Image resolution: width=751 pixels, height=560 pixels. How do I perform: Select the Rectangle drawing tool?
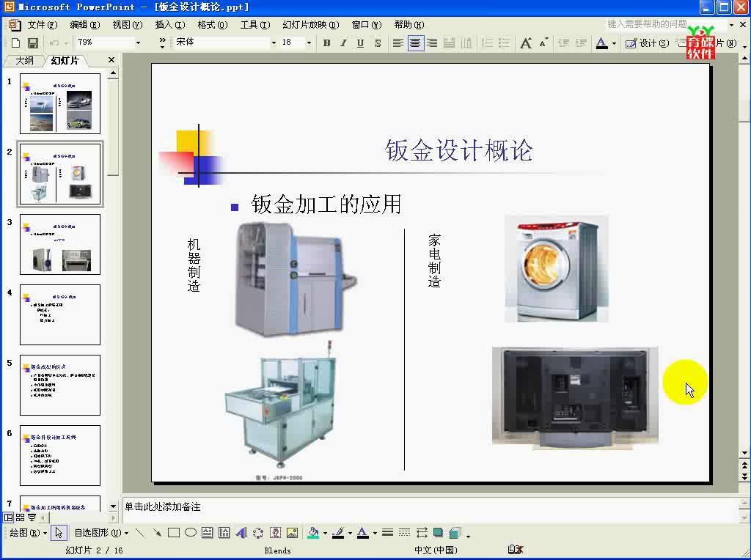click(173, 533)
